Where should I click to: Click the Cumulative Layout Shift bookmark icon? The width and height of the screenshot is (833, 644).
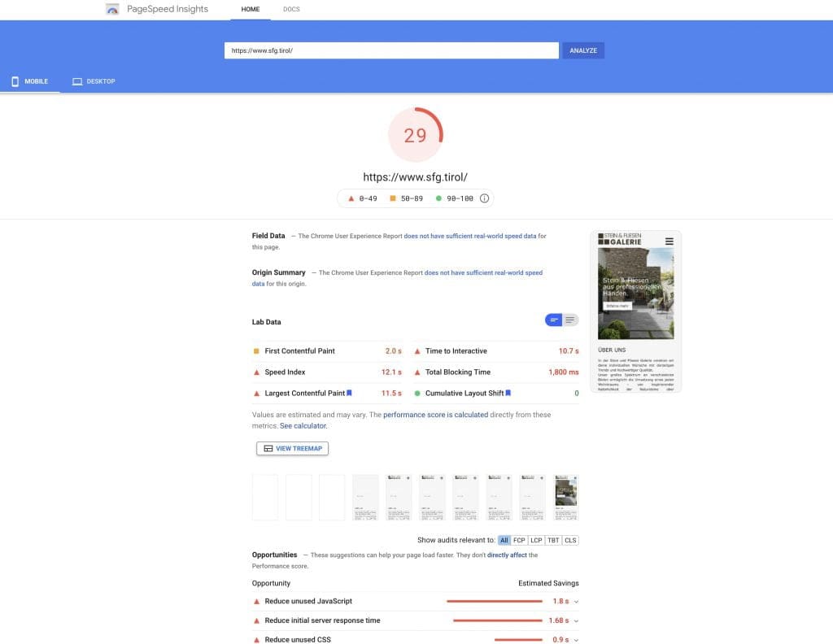508,394
